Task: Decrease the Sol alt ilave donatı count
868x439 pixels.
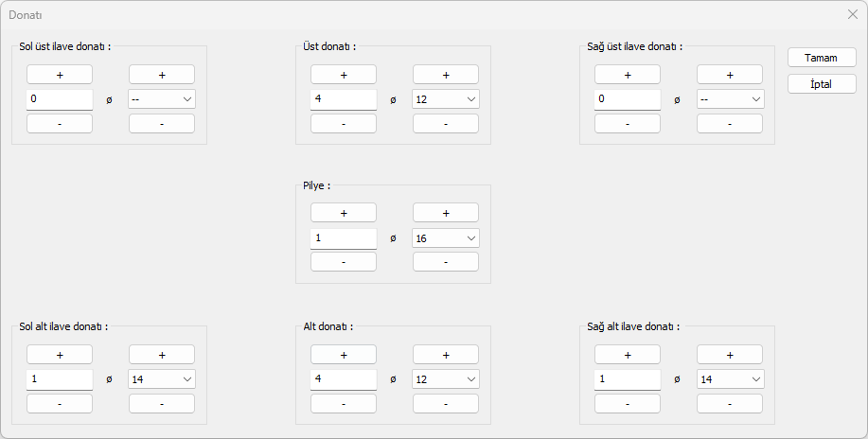Action: tap(59, 404)
